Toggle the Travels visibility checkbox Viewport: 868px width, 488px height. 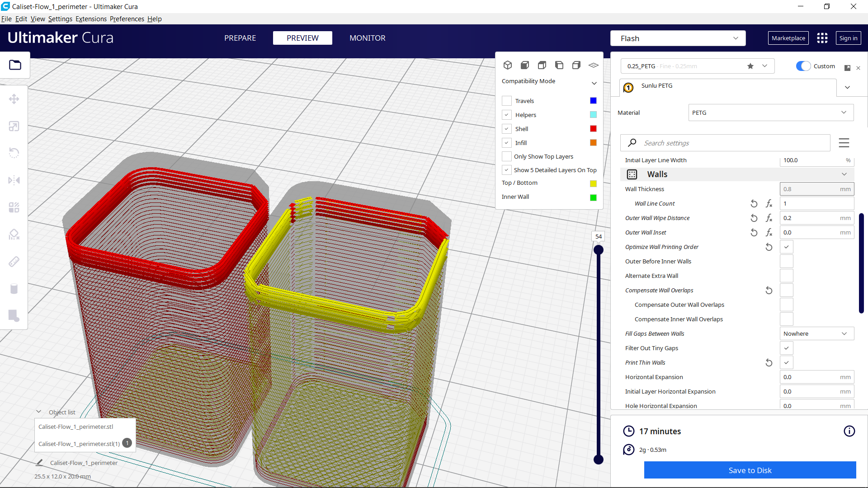507,100
